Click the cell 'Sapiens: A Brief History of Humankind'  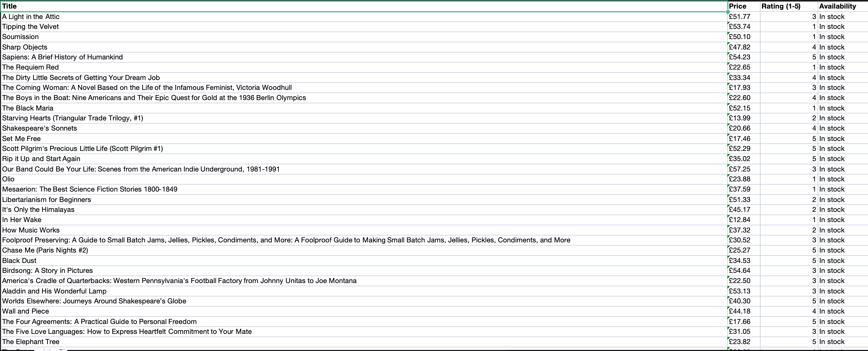[x=364, y=57]
